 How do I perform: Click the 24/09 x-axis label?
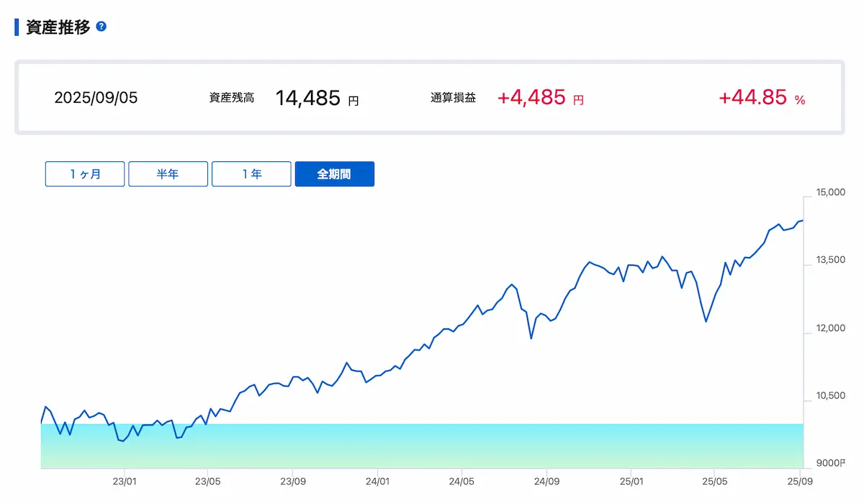click(546, 480)
